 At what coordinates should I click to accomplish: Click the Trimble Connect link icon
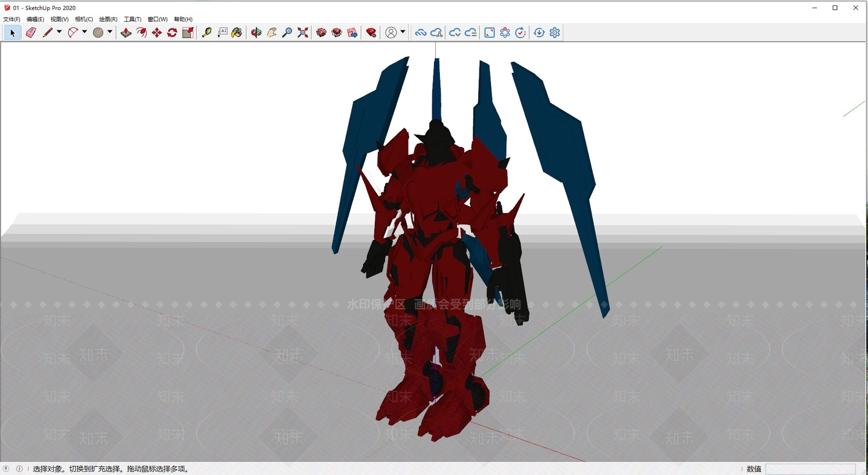[x=420, y=33]
